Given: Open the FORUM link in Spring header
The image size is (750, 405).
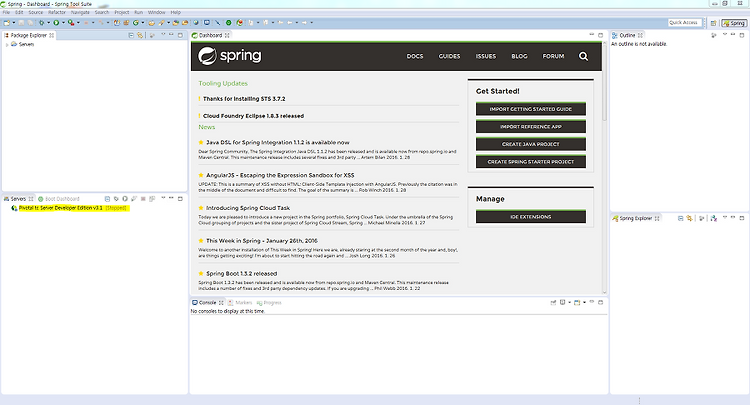Looking at the screenshot, I should pyautogui.click(x=553, y=56).
